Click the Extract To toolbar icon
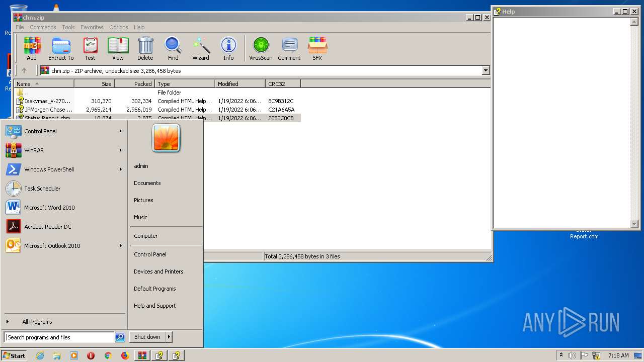The width and height of the screenshot is (644, 362). 61,49
